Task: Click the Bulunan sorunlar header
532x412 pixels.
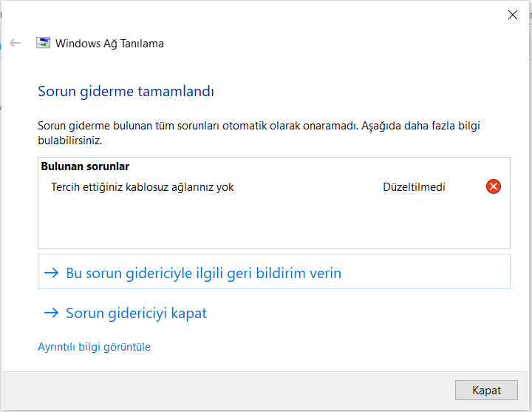Action: pos(85,166)
